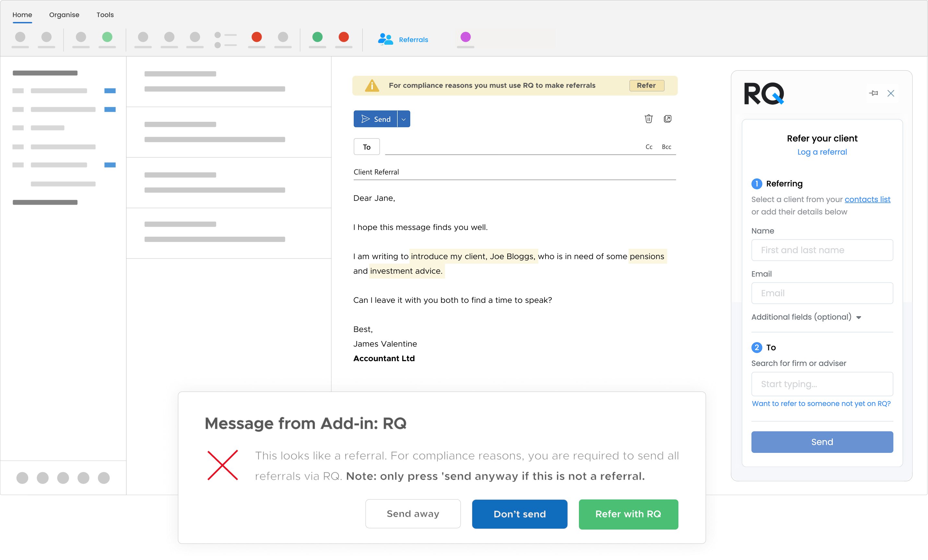The image size is (928, 560).
Task: Open the Home tab
Action: 22,15
